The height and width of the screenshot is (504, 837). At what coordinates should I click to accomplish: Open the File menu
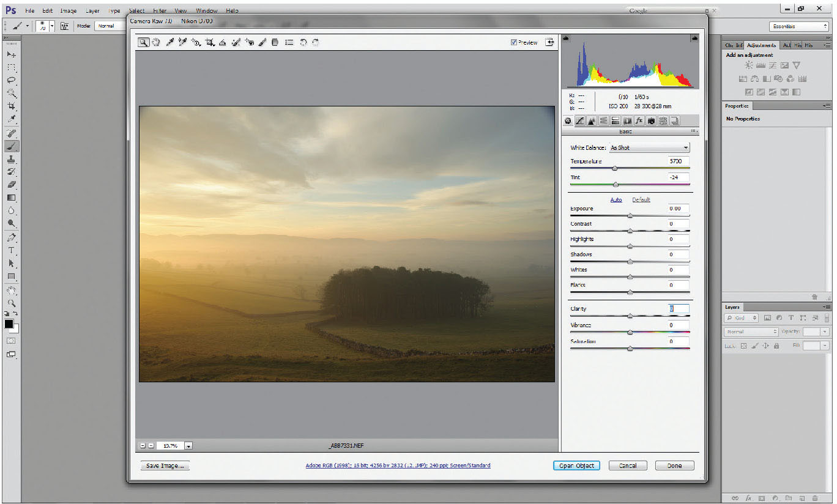click(30, 11)
